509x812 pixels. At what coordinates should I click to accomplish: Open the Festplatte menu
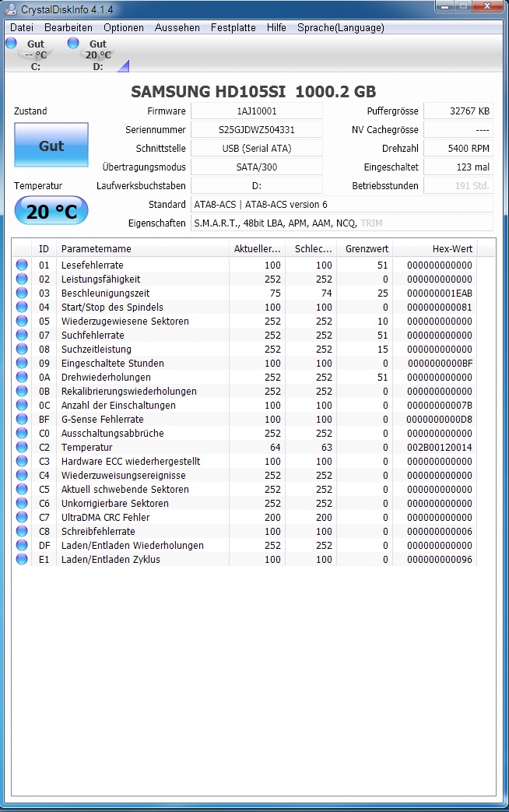[233, 27]
